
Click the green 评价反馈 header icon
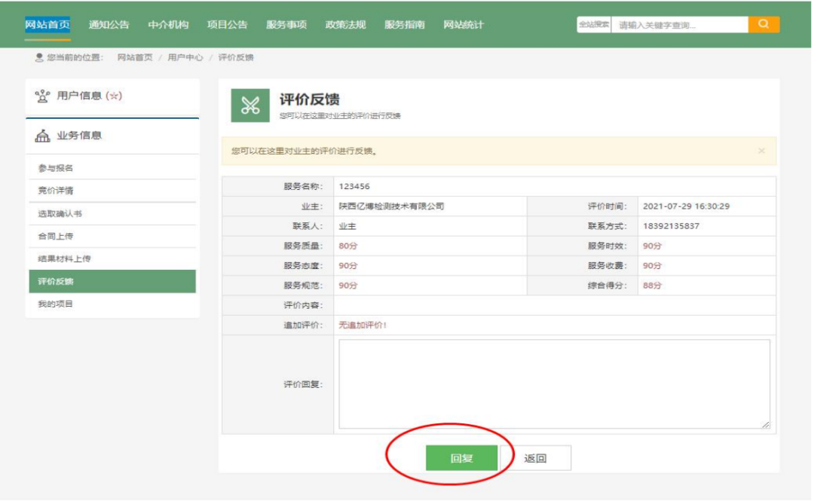(250, 105)
